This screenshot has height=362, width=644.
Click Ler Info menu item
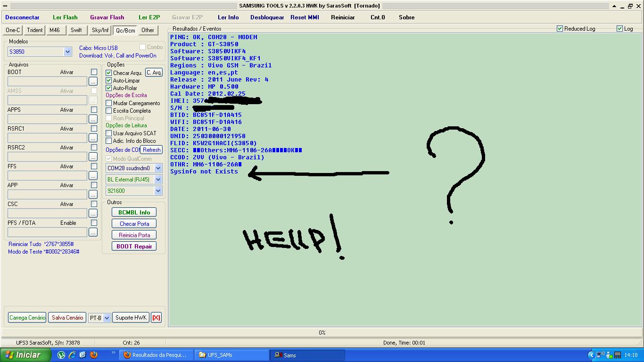point(228,17)
